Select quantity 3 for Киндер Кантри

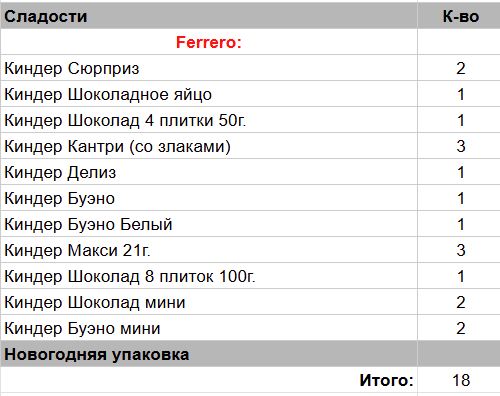click(x=459, y=146)
